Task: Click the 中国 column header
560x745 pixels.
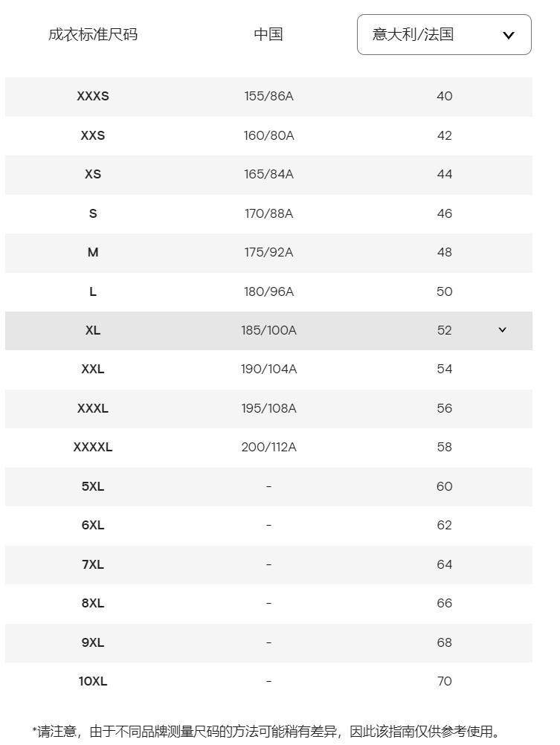Action: tap(268, 34)
